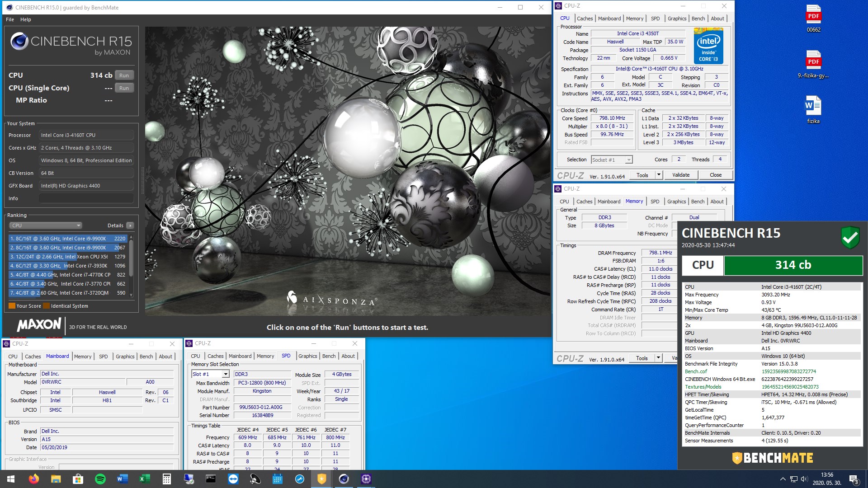
Task: Switch to CPU-Z taskbar icon
Action: coord(366,479)
